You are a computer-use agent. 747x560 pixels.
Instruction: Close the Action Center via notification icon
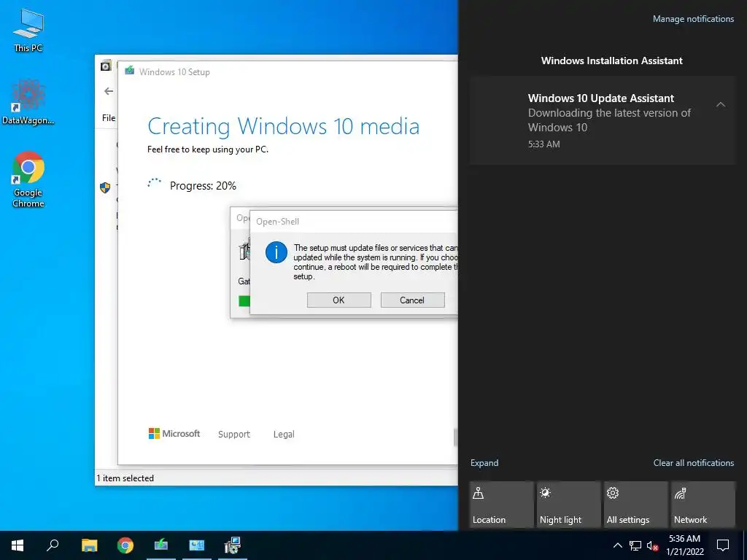723,545
